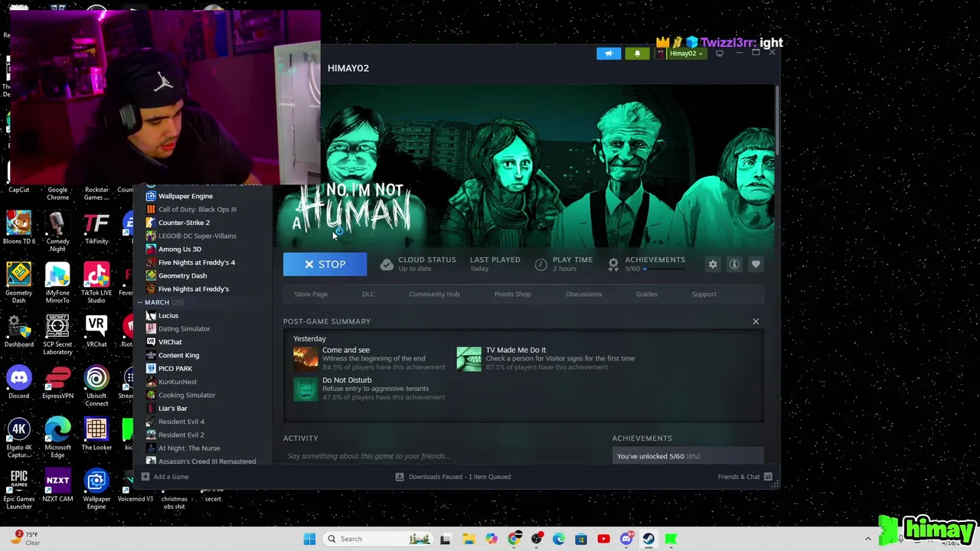Open Discord desktop shortcut

19,383
